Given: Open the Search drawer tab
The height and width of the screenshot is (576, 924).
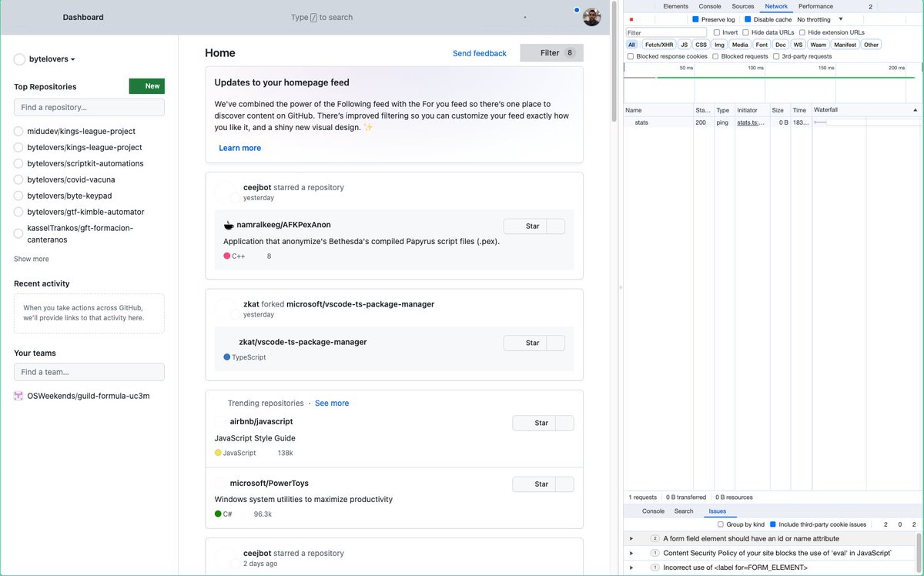Looking at the screenshot, I should [x=684, y=511].
